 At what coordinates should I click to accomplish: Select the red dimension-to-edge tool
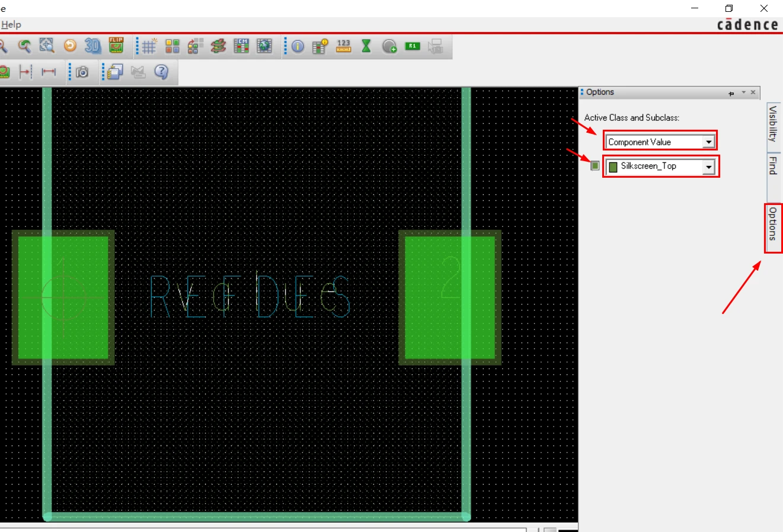(x=25, y=72)
